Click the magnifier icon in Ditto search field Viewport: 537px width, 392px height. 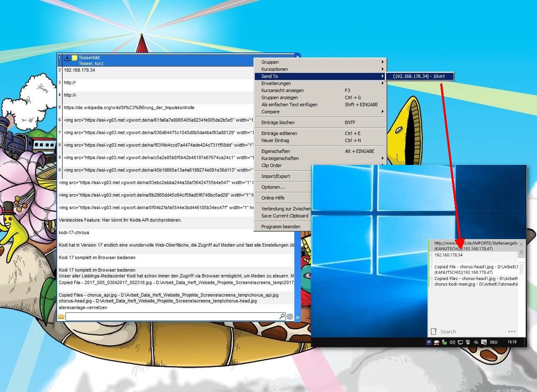[282, 317]
